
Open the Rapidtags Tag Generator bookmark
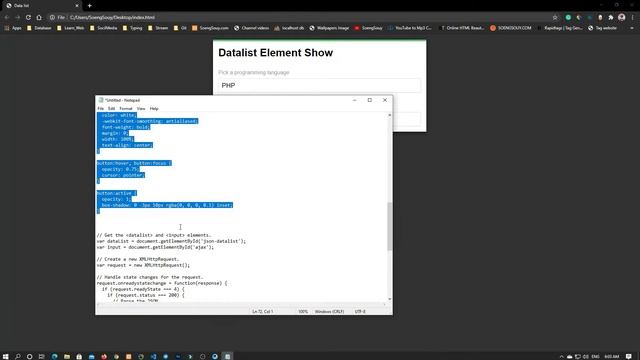point(560,28)
